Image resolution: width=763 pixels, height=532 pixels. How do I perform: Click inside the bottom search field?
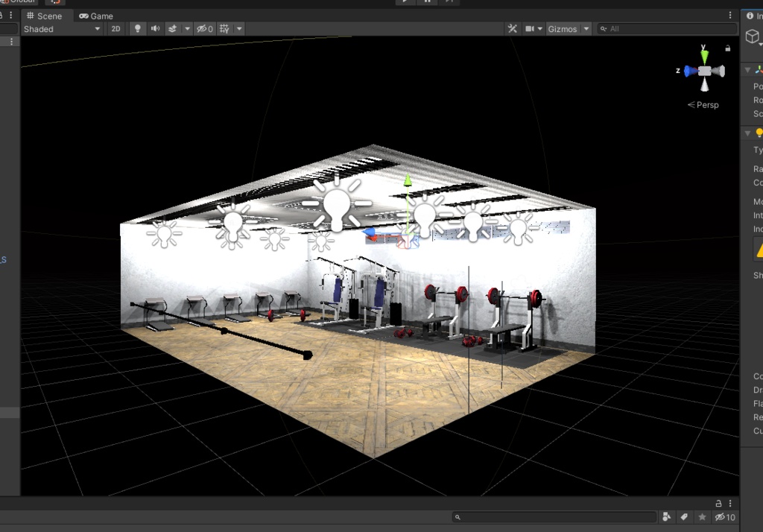tap(555, 516)
